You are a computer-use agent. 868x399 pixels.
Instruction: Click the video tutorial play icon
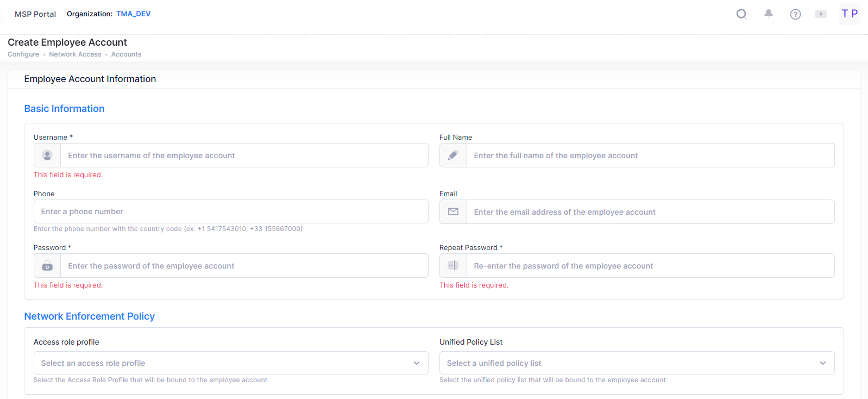[x=820, y=14]
